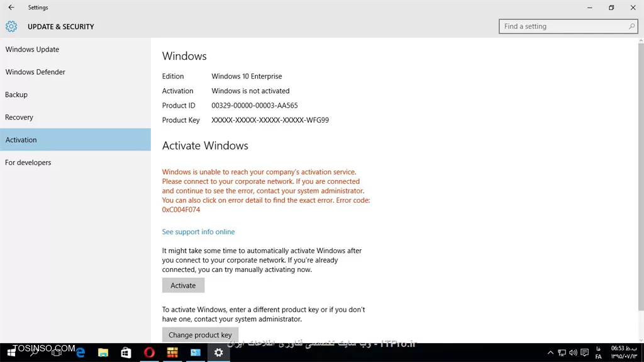Open the Windows Store taskbar icon
Image resolution: width=644 pixels, height=362 pixels.
(126, 353)
